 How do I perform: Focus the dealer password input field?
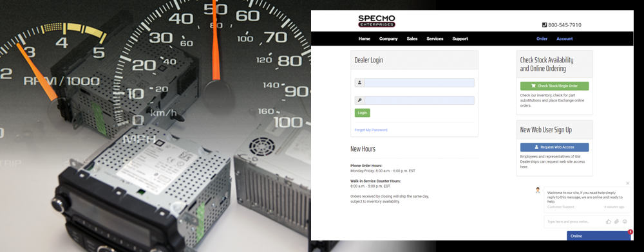[x=419, y=100]
